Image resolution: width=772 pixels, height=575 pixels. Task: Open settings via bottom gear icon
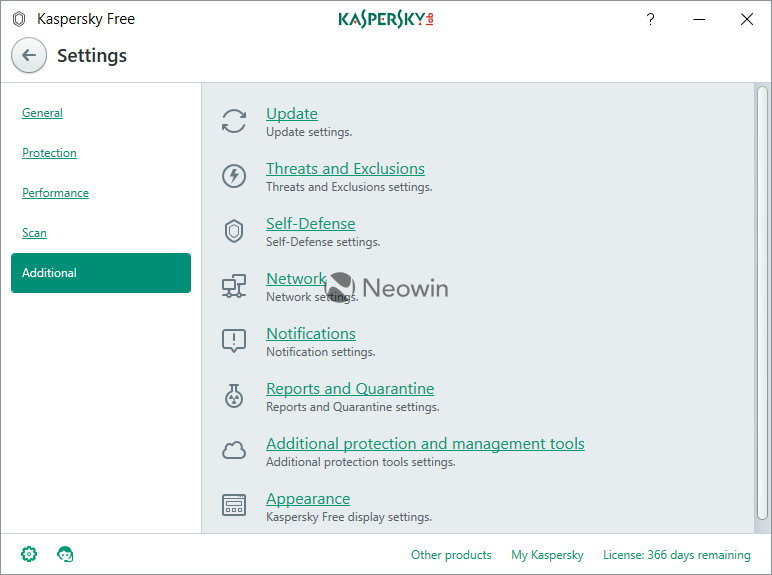pos(29,554)
